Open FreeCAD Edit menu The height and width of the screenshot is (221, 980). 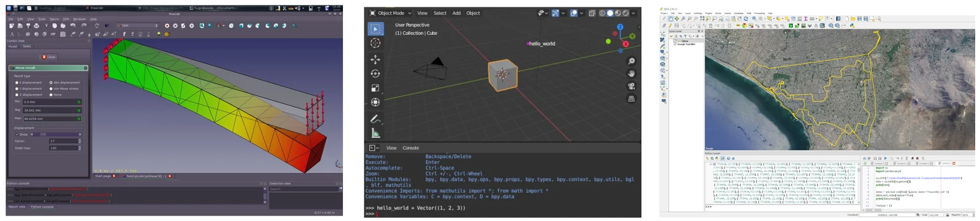click(x=20, y=19)
